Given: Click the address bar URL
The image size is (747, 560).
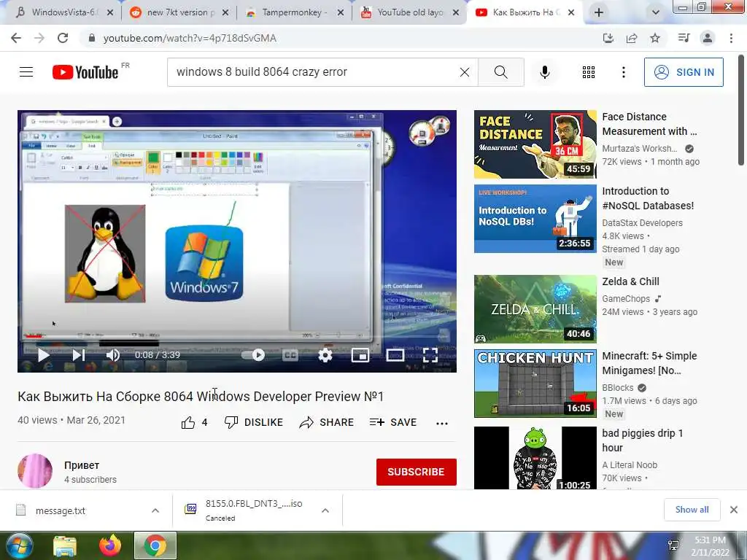Looking at the screenshot, I should tap(190, 38).
